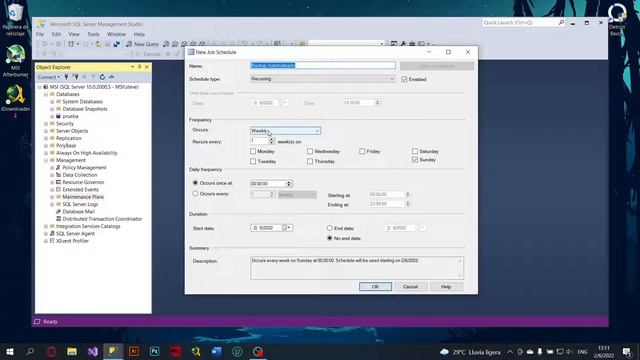Show hidden system tray icons
Viewport: 640px width, 360px height.
pos(510,352)
